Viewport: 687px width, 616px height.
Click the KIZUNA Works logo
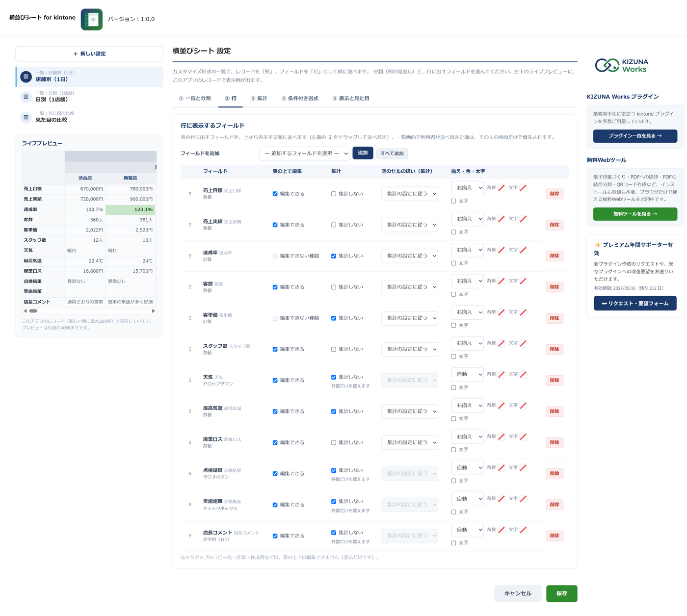[622, 66]
